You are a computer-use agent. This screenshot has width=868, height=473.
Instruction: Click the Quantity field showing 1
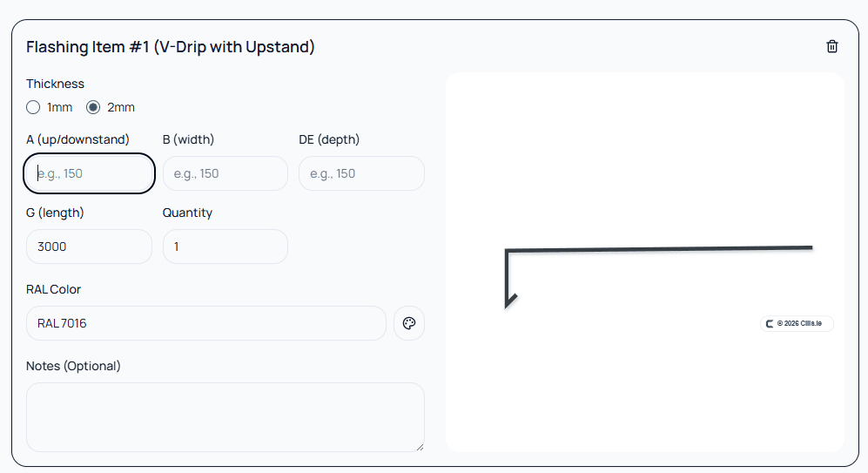225,247
